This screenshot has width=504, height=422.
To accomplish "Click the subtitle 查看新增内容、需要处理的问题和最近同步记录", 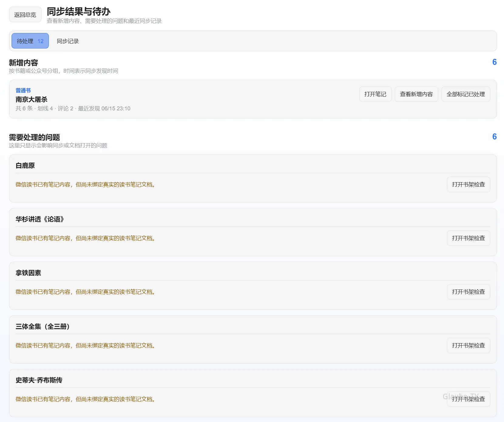I will (104, 21).
